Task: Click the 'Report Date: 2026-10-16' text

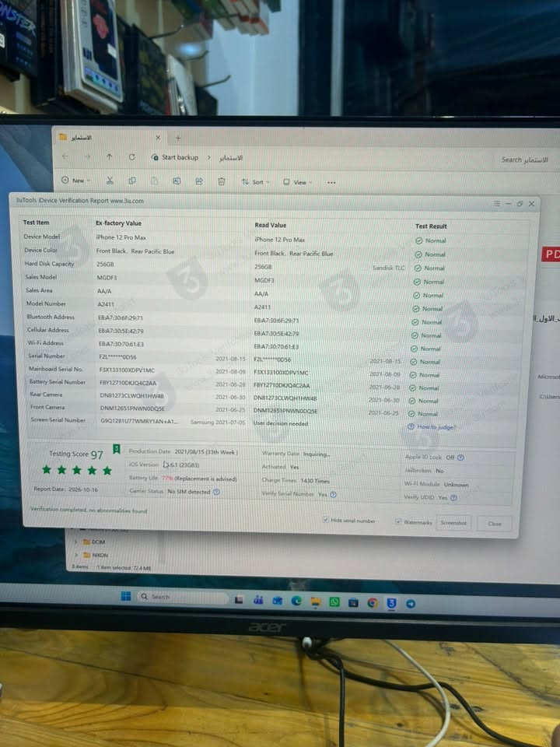Action: [65, 489]
